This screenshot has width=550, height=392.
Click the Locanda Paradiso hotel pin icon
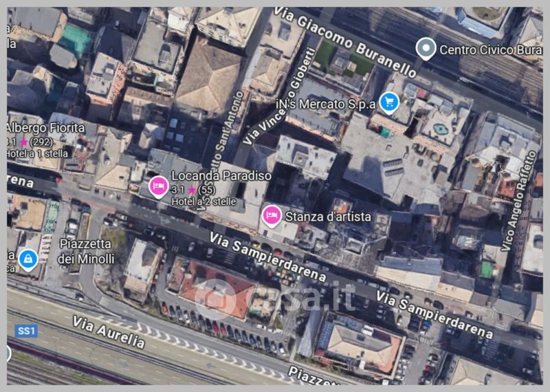tap(159, 186)
